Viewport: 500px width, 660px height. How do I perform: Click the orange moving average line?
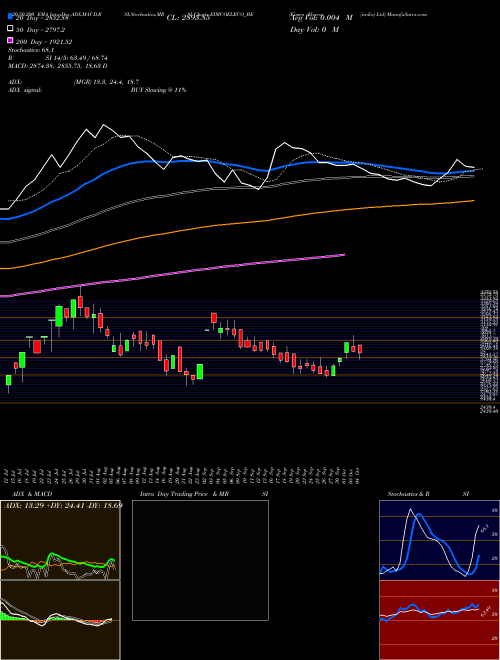coord(236,225)
